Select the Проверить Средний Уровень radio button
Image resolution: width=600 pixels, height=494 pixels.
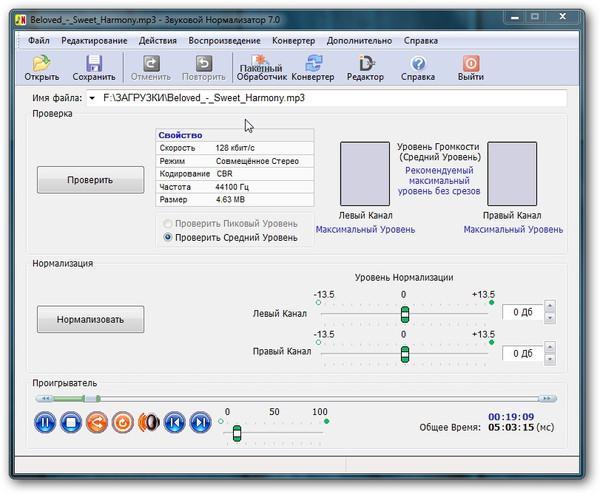point(168,238)
